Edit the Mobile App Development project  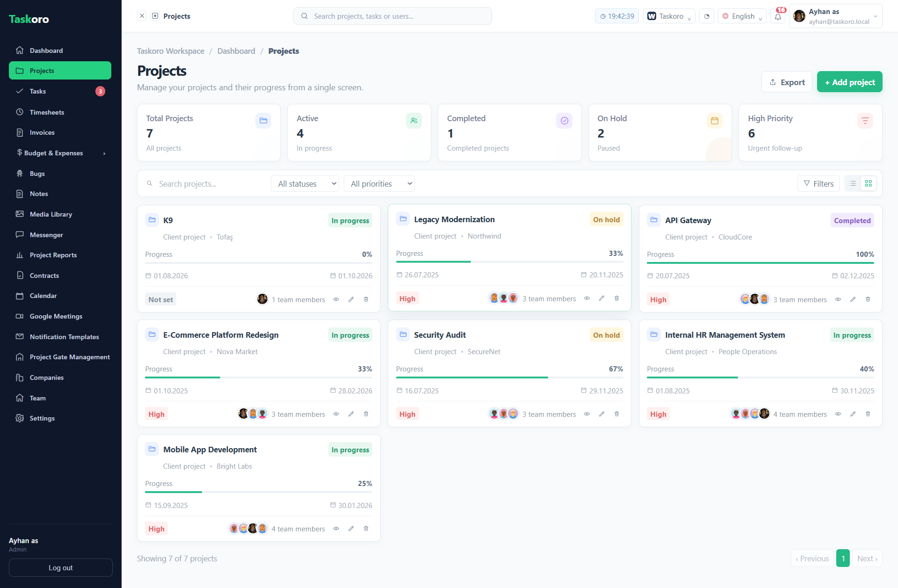point(351,529)
